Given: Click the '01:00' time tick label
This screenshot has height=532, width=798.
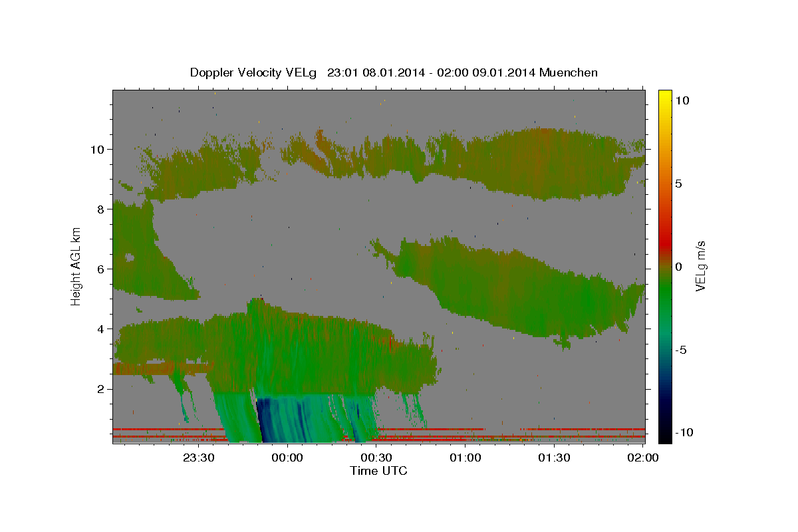Looking at the screenshot, I should tap(465, 458).
